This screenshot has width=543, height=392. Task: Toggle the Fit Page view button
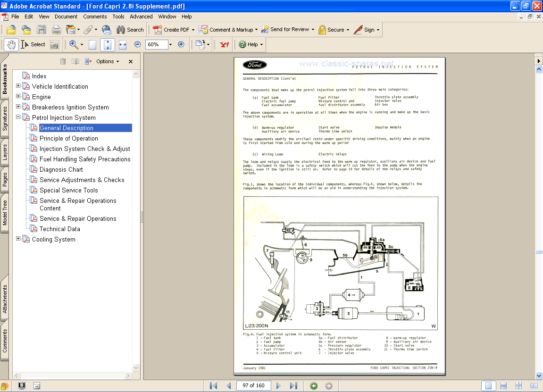108,44
